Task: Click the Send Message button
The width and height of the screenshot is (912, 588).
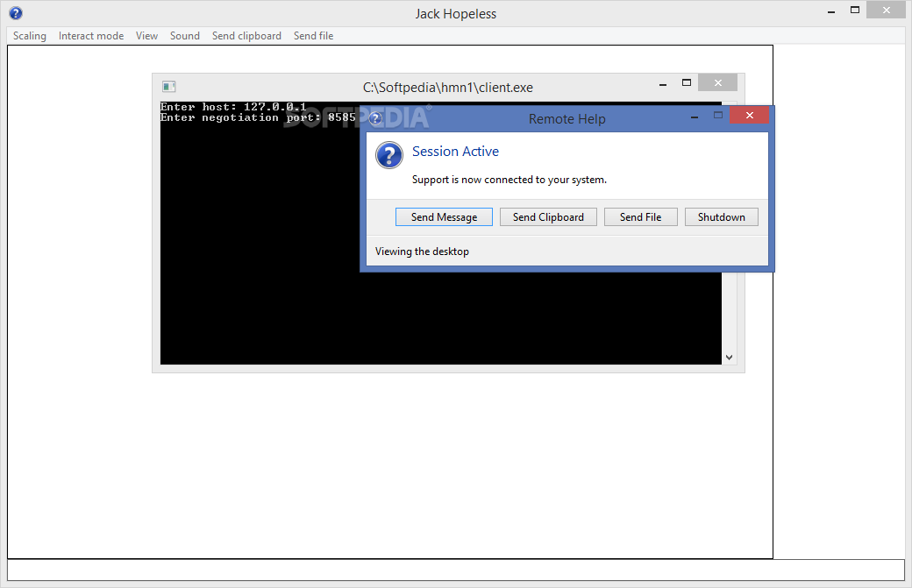Action: [444, 216]
